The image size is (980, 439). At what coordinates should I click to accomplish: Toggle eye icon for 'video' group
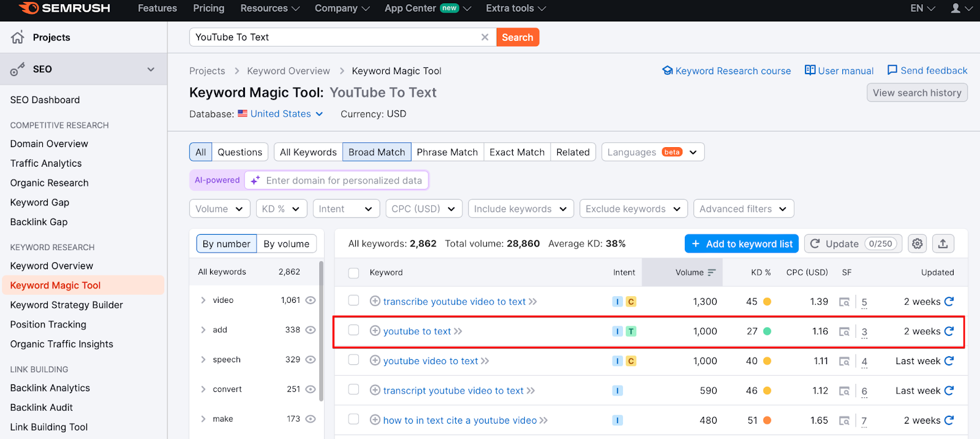[x=311, y=300]
